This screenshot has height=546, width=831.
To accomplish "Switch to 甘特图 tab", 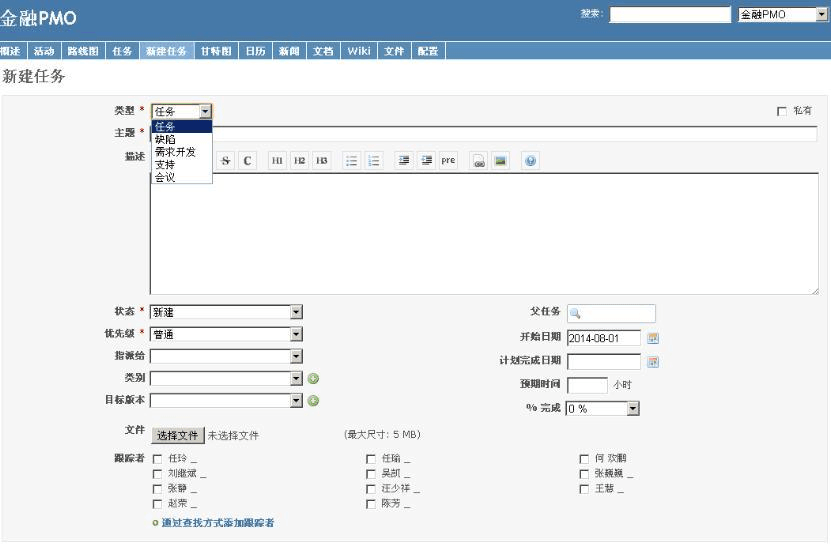I will pyautogui.click(x=216, y=51).
